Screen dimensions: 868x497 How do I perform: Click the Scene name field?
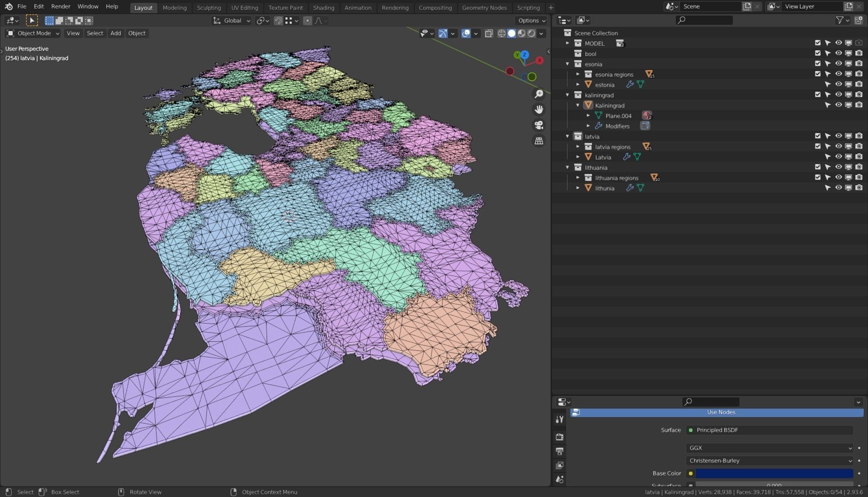(710, 7)
